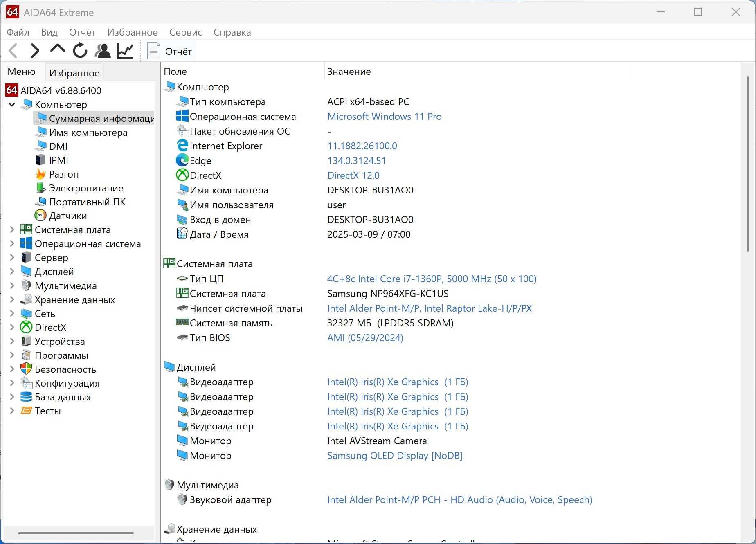
Task: Open the AMI (05/29/2024) BIOS link
Action: 365,337
